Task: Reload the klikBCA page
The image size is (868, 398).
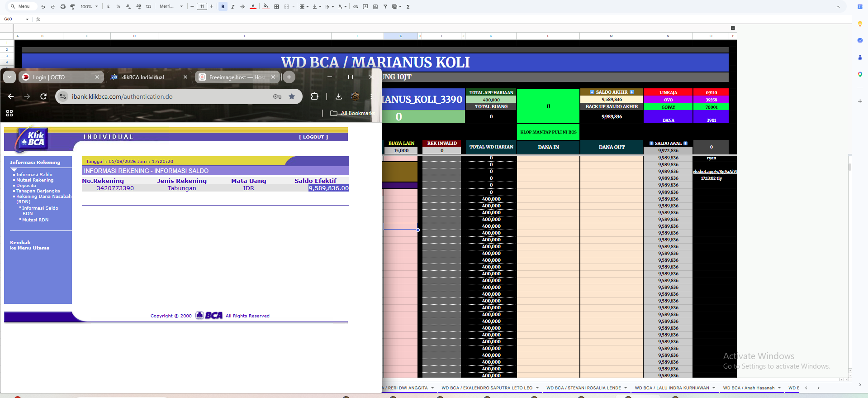Action: click(x=43, y=96)
